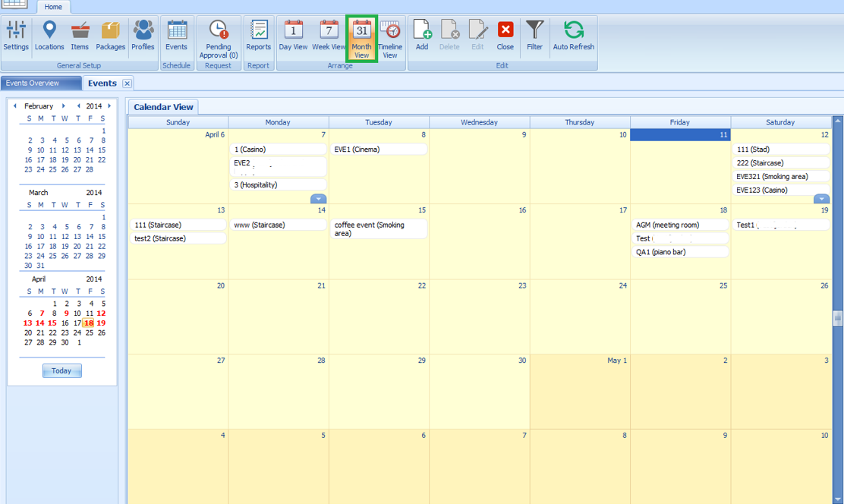Screen dimensions: 844x504
Task: Switch to the Events Overview tab
Action: (42, 83)
